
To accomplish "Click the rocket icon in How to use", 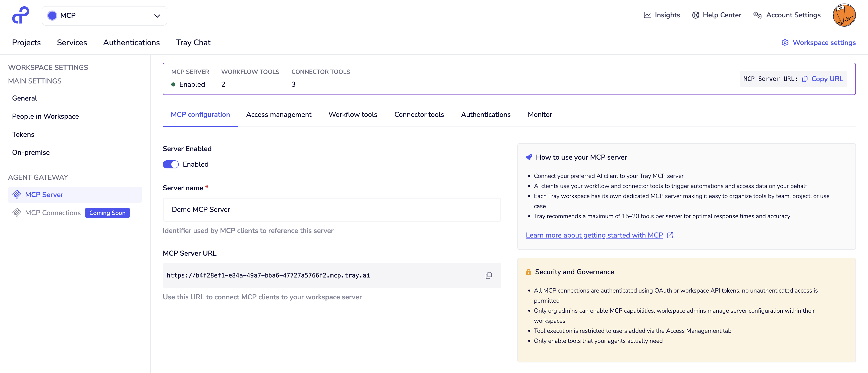I will tap(529, 157).
